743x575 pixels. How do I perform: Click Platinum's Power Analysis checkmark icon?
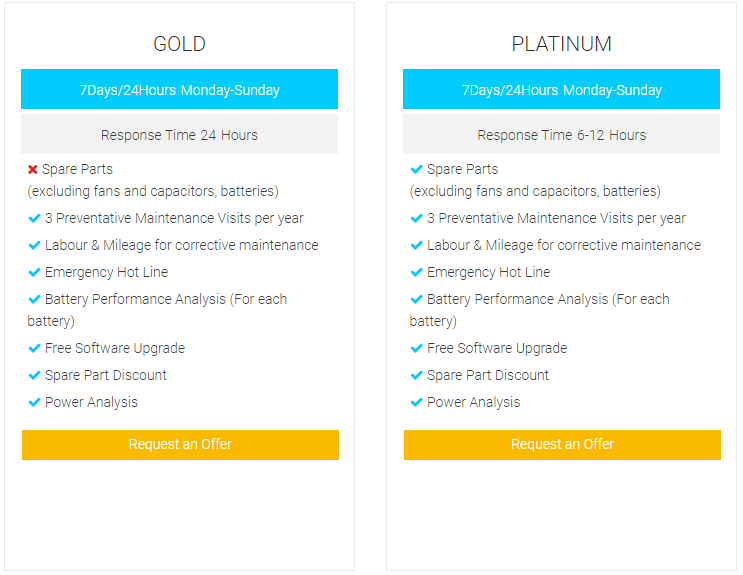tap(416, 402)
